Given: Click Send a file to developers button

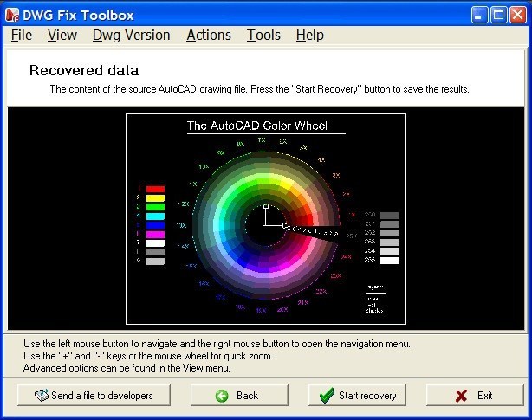Looking at the screenshot, I should coord(94,395).
